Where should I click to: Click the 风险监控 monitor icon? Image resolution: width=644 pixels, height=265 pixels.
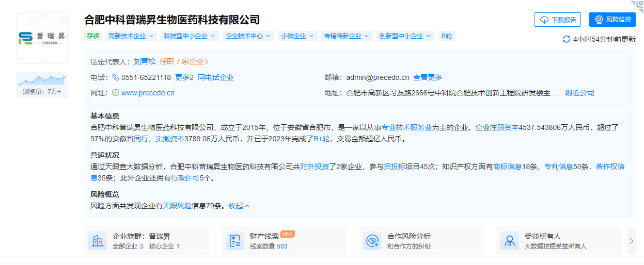pos(599,20)
